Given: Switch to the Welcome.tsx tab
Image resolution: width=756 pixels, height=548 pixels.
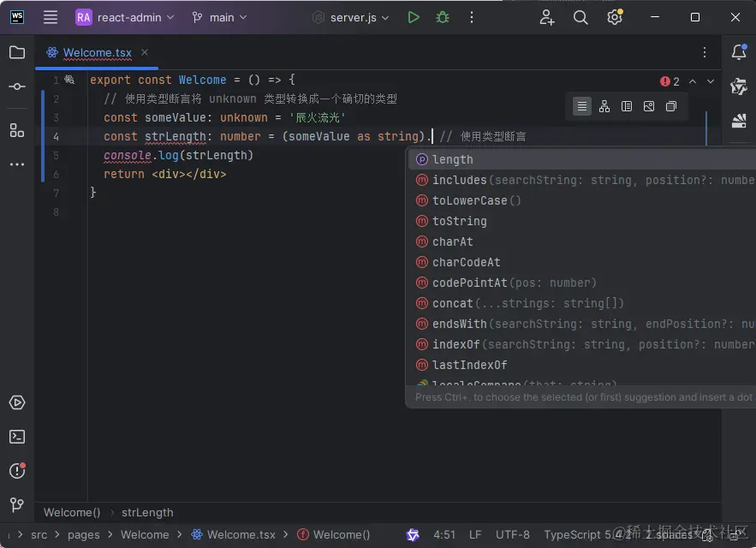Looking at the screenshot, I should point(97,52).
